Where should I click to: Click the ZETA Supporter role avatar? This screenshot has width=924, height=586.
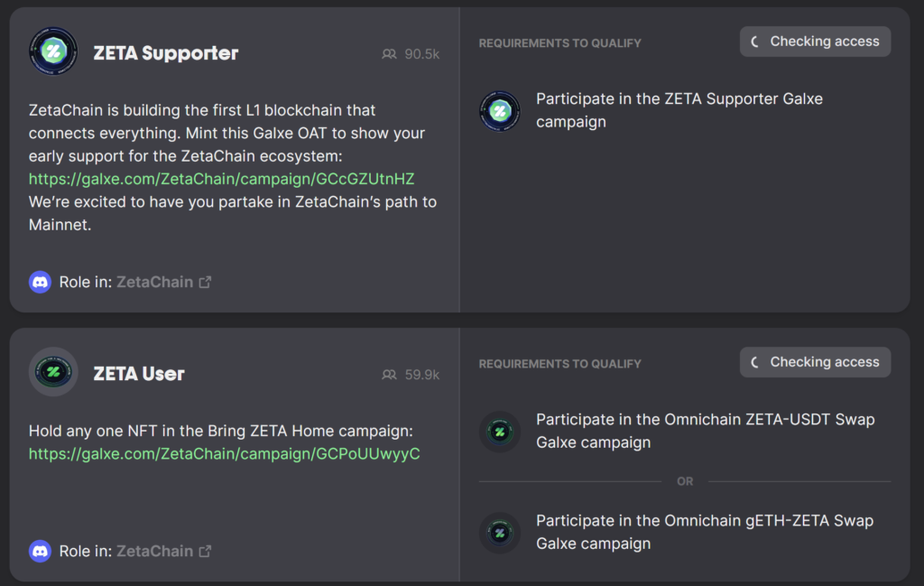53,51
